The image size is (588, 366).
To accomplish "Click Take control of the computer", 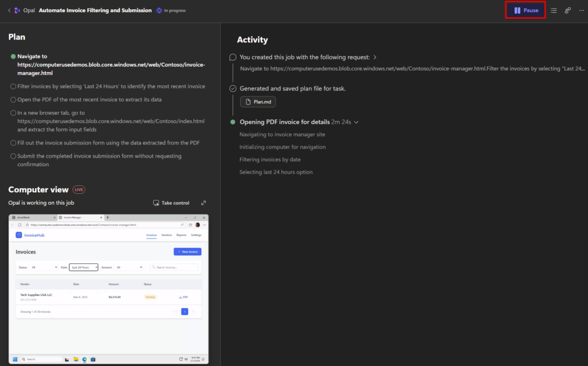I will point(171,203).
